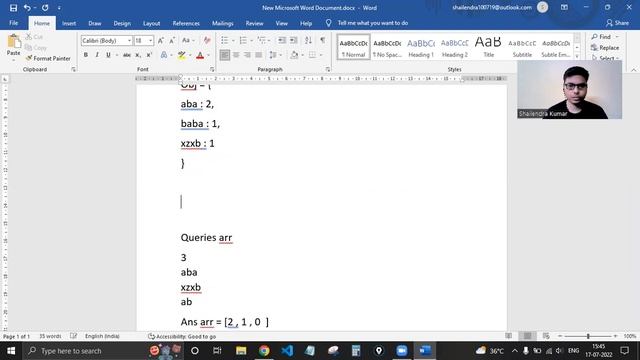Click Accessibility: Good to go status
The image size is (640, 360).
coord(182,336)
